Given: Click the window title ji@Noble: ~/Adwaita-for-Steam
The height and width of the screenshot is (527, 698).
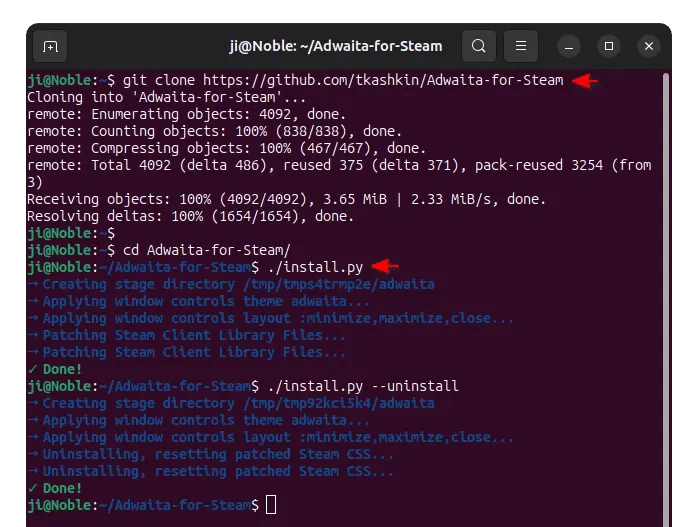Looking at the screenshot, I should 336,46.
